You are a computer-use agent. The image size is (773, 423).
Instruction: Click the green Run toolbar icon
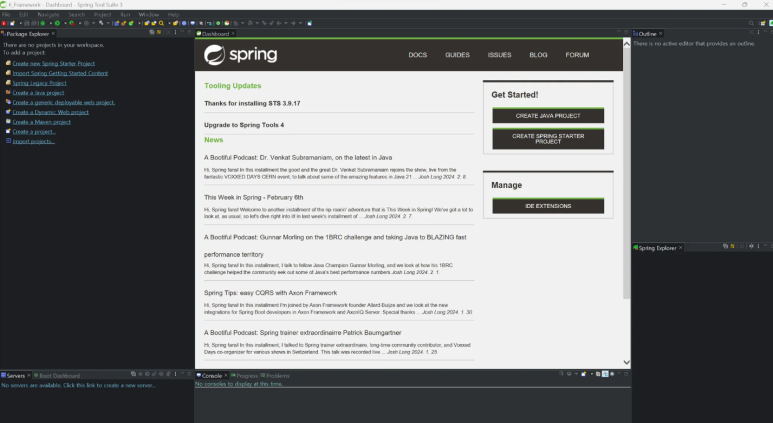(x=57, y=23)
